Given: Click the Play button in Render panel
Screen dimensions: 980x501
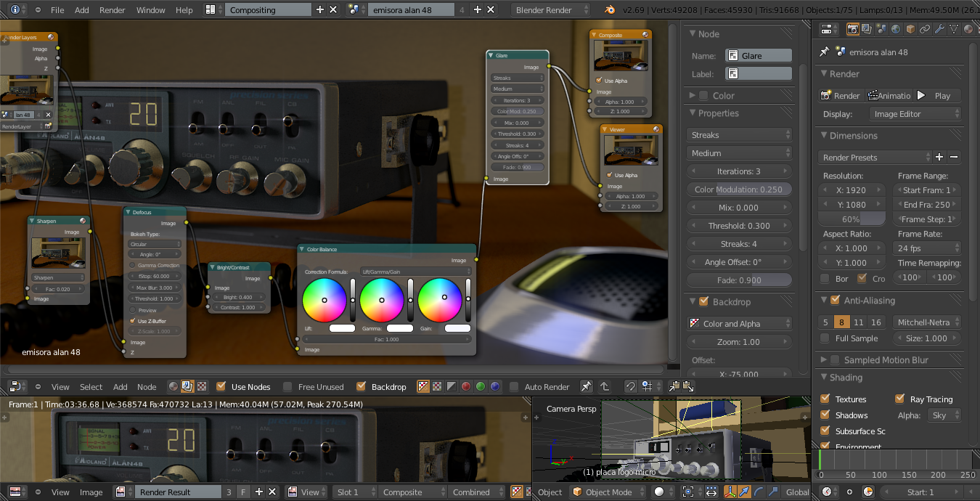Looking at the screenshot, I should pos(936,96).
